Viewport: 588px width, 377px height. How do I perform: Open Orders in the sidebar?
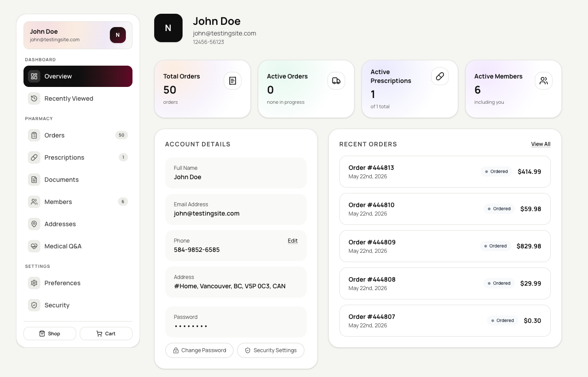coord(78,135)
